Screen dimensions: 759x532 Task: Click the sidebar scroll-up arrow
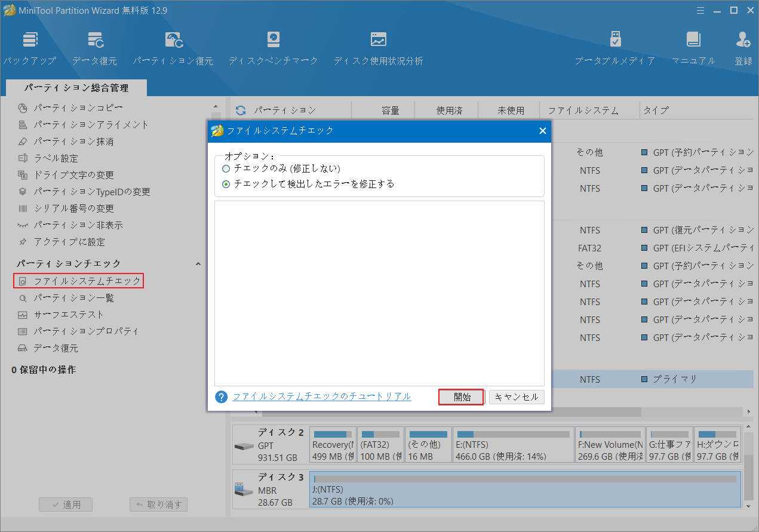(x=216, y=107)
